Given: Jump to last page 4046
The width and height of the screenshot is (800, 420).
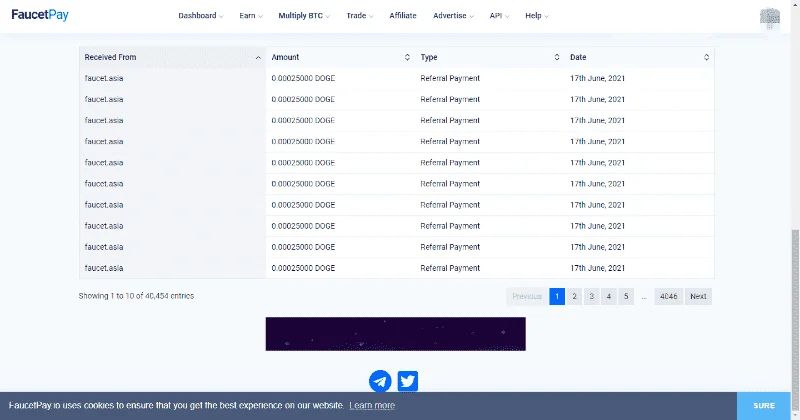Looking at the screenshot, I should coord(668,297).
